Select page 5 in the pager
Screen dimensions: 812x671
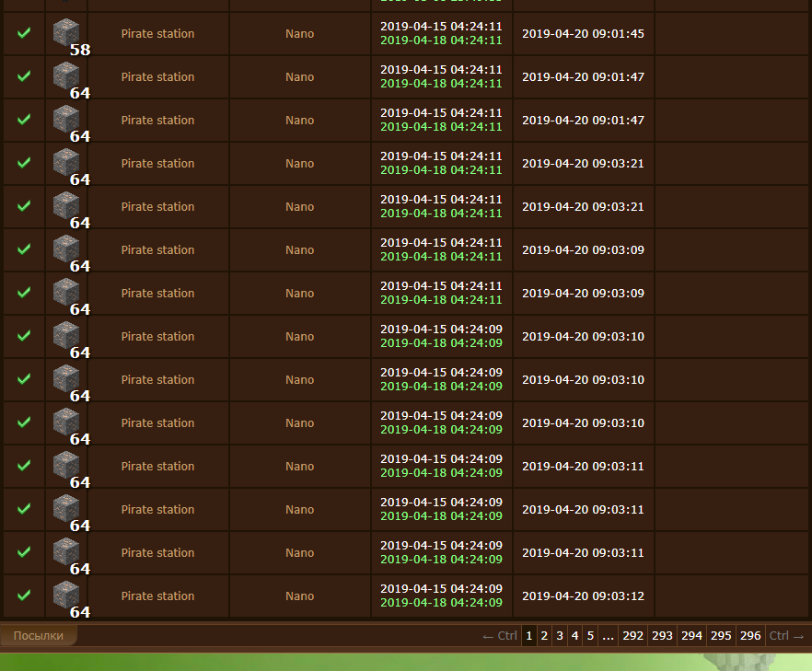(590, 636)
